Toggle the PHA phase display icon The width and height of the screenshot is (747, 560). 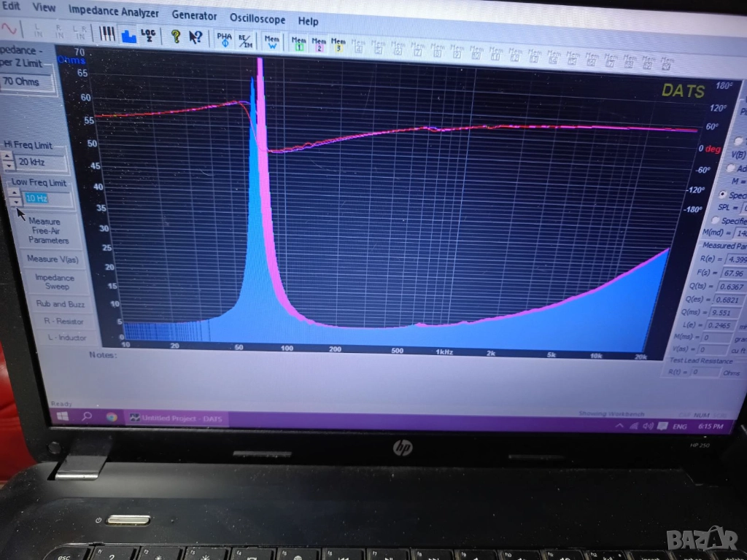point(224,39)
